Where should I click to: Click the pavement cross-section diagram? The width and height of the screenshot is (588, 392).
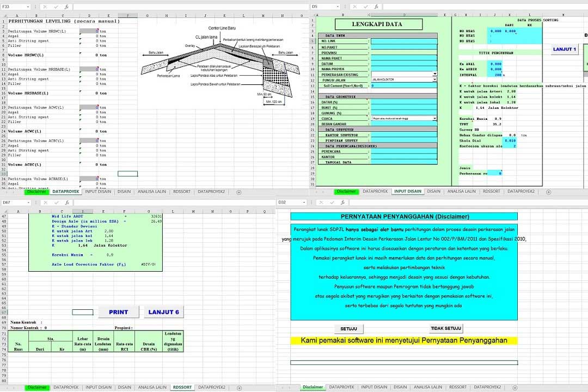click(x=220, y=66)
